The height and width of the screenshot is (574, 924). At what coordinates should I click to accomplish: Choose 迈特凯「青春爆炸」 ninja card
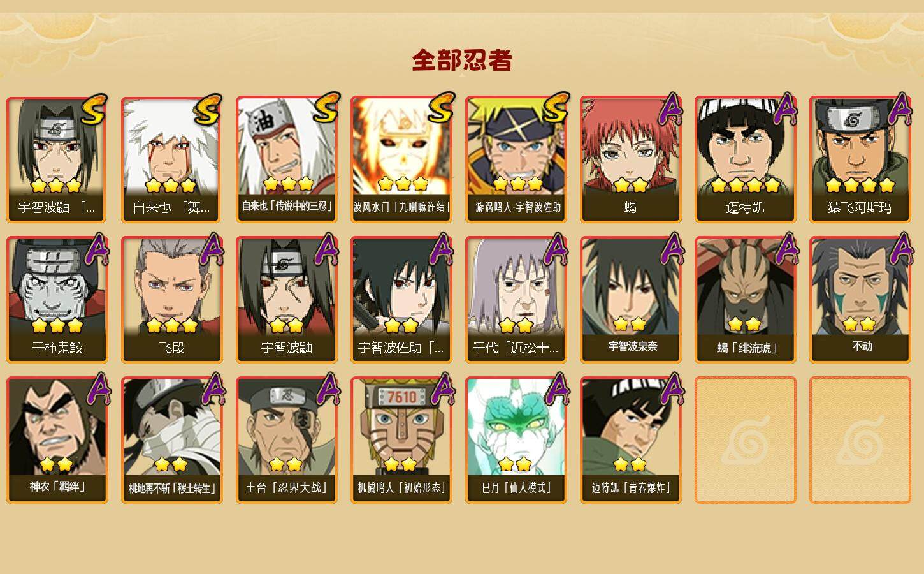[x=630, y=440]
